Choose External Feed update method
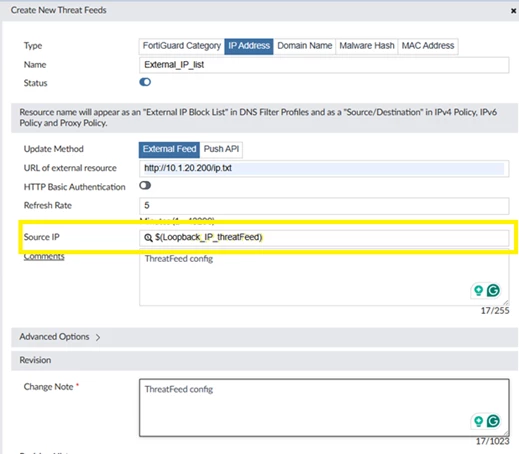The image size is (519, 454). pyautogui.click(x=169, y=149)
